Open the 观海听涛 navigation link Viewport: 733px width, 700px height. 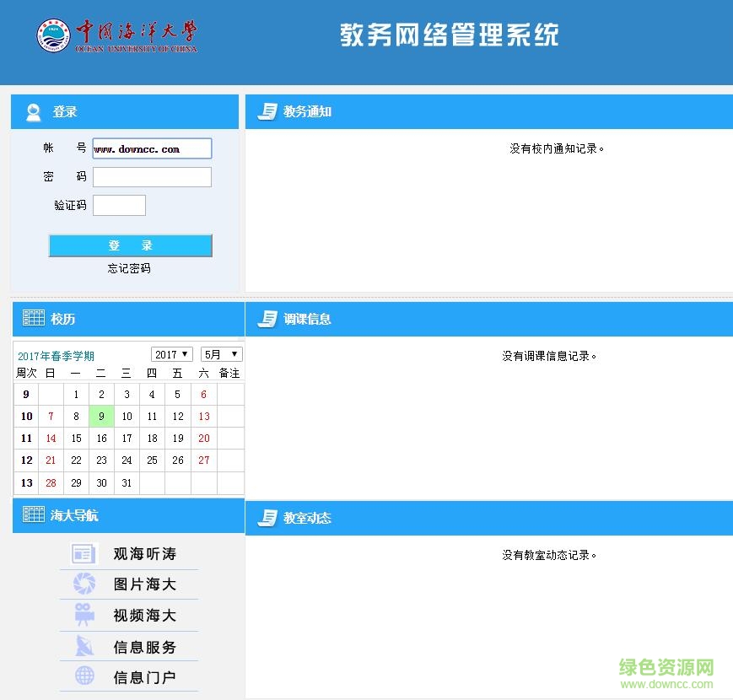click(144, 554)
